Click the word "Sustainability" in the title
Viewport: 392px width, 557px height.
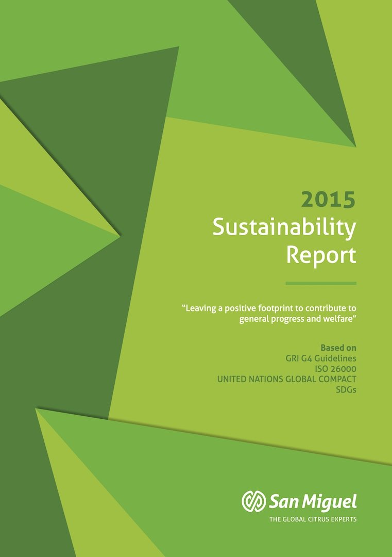(284, 227)
